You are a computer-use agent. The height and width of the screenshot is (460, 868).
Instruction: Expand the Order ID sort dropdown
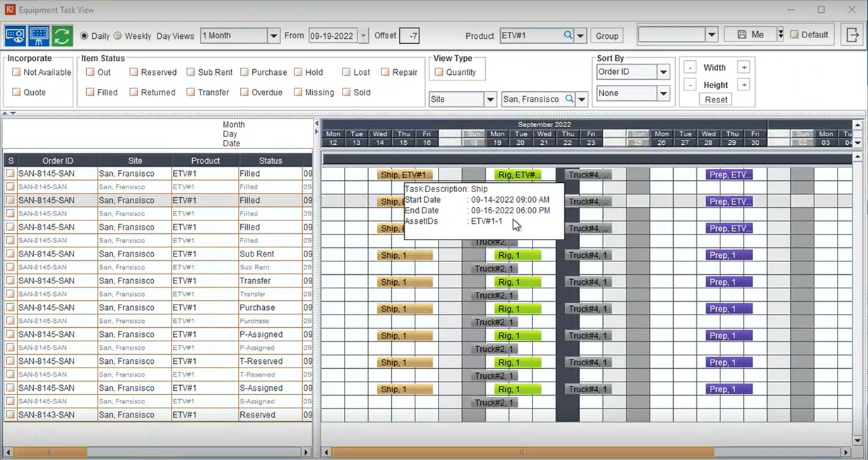point(663,72)
